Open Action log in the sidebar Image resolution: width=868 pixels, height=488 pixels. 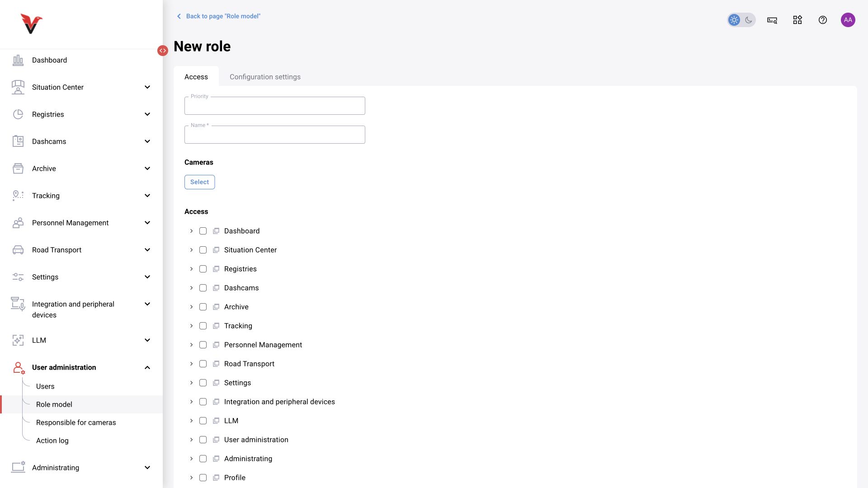coord(52,441)
